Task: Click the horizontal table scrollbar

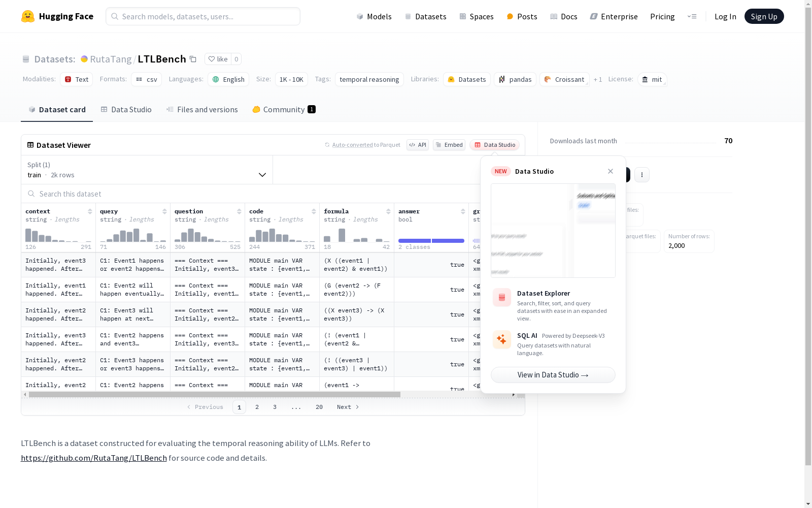Action: (x=215, y=394)
